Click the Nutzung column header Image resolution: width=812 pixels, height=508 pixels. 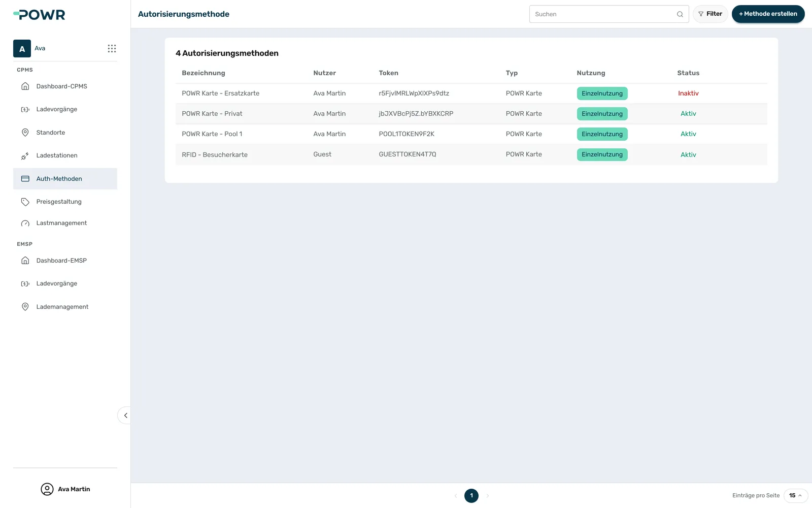pos(591,73)
